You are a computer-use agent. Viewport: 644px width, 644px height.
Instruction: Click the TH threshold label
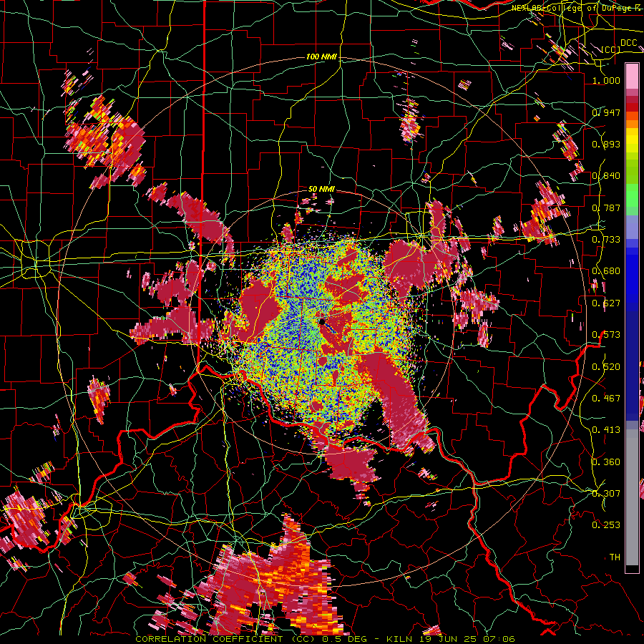tap(615, 557)
